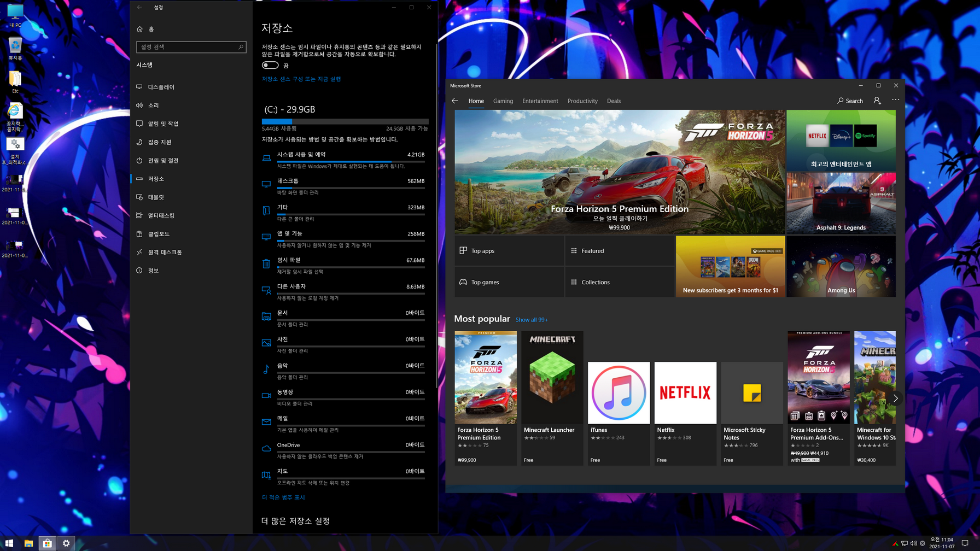The height and width of the screenshot is (551, 980).
Task: Click the C: drive usage bar
Action: tap(345, 121)
